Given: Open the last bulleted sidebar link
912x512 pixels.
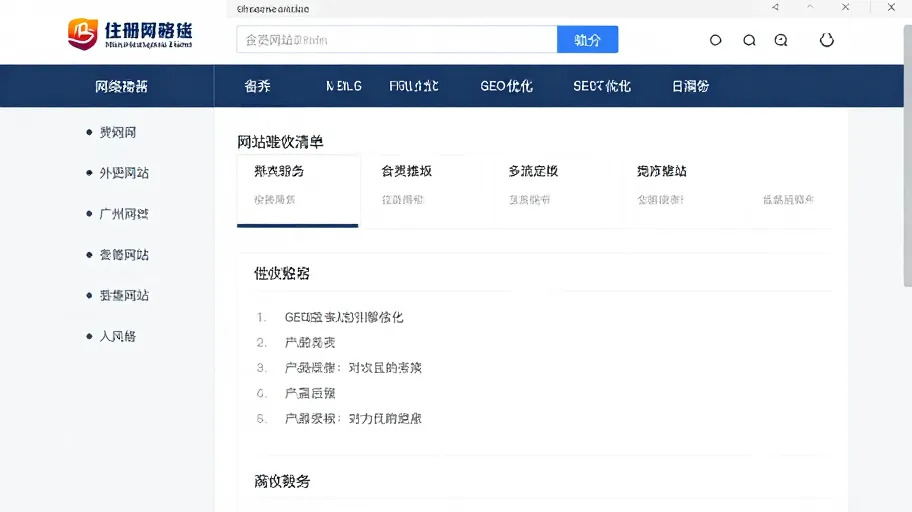Looking at the screenshot, I should tap(117, 336).
